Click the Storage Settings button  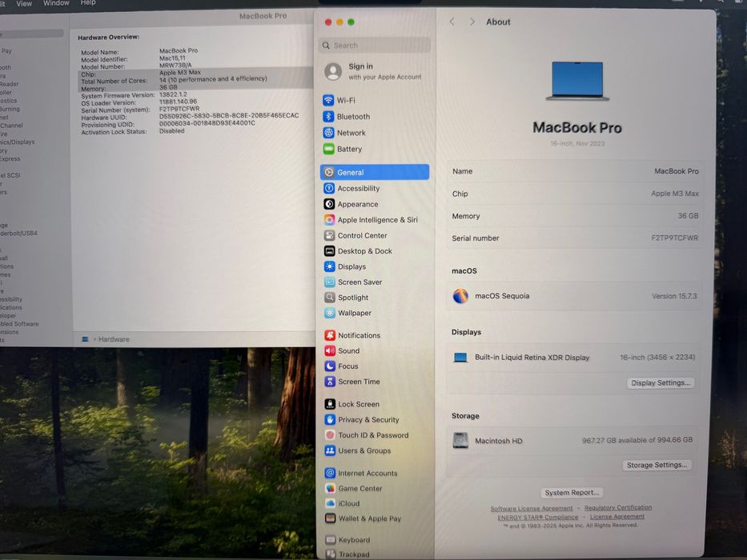point(657,465)
